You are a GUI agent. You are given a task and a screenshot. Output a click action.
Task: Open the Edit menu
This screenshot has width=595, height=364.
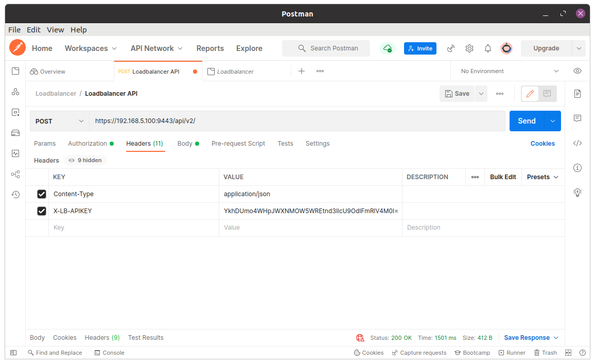[33, 30]
